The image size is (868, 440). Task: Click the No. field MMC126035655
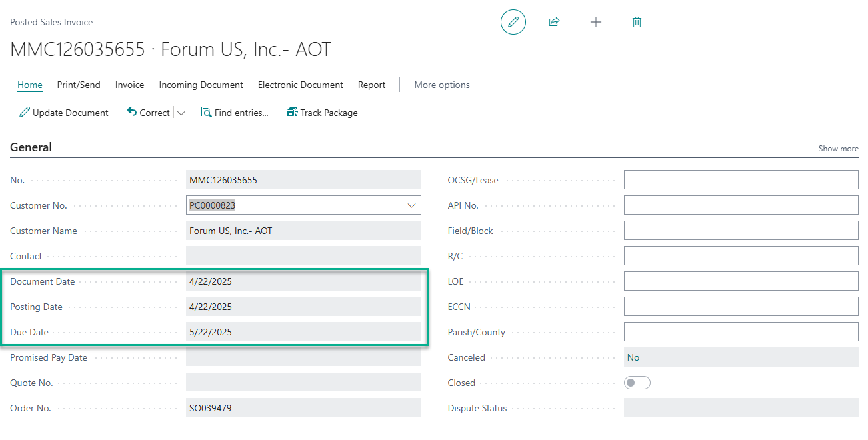pyautogui.click(x=303, y=180)
